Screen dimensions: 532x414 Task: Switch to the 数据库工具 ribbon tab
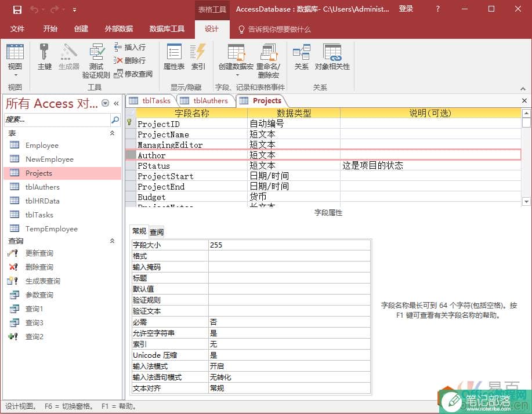tap(167, 29)
